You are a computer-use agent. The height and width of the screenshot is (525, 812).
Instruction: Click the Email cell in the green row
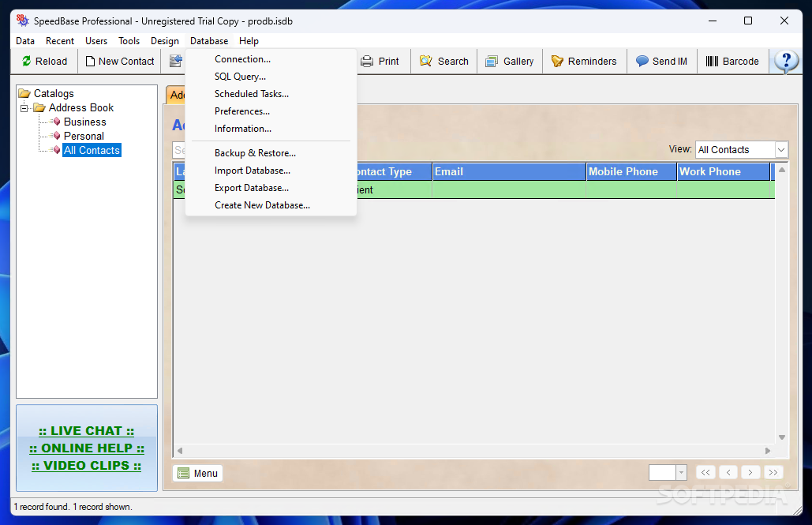509,189
